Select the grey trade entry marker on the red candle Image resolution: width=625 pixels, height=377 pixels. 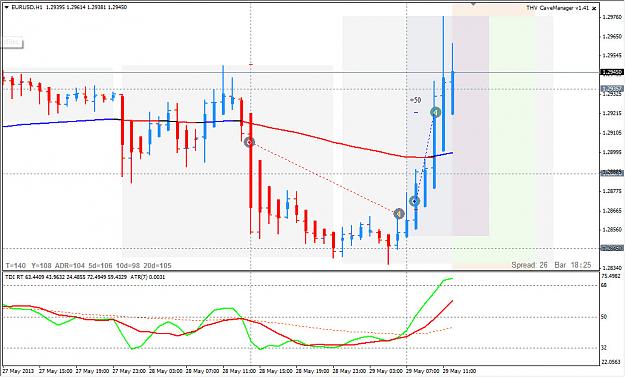[249, 142]
